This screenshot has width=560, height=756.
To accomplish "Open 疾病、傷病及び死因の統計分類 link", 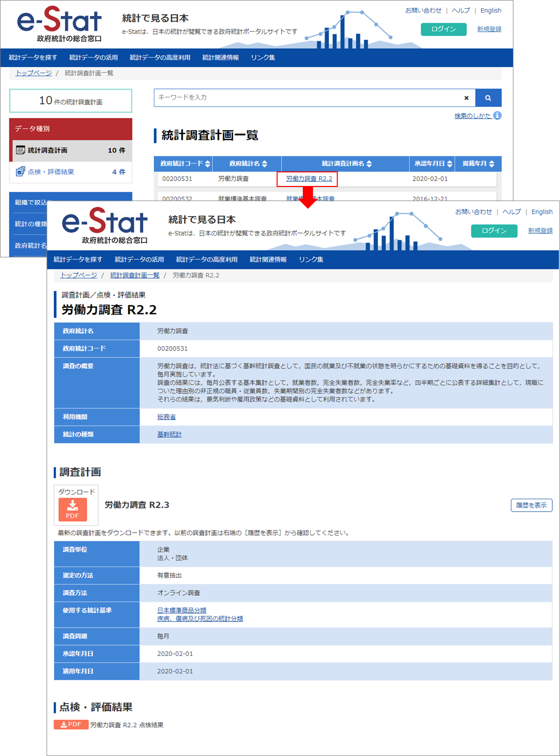I will pos(200,619).
